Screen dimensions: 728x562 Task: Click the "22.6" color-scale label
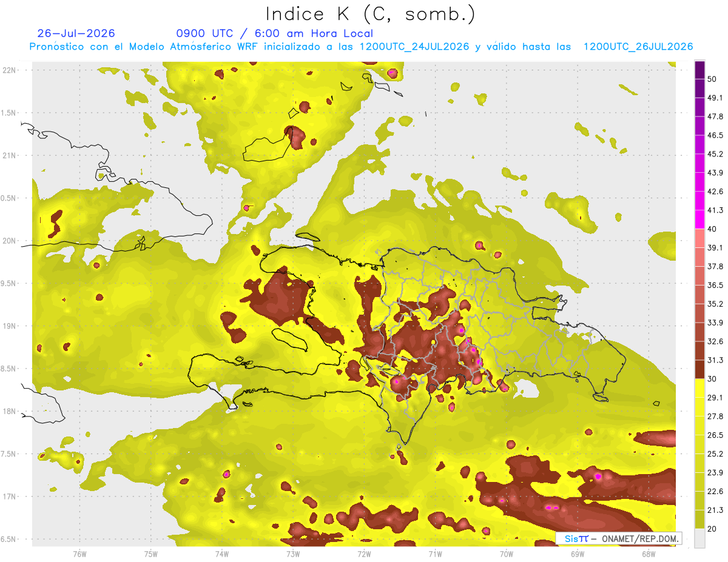[715, 492]
